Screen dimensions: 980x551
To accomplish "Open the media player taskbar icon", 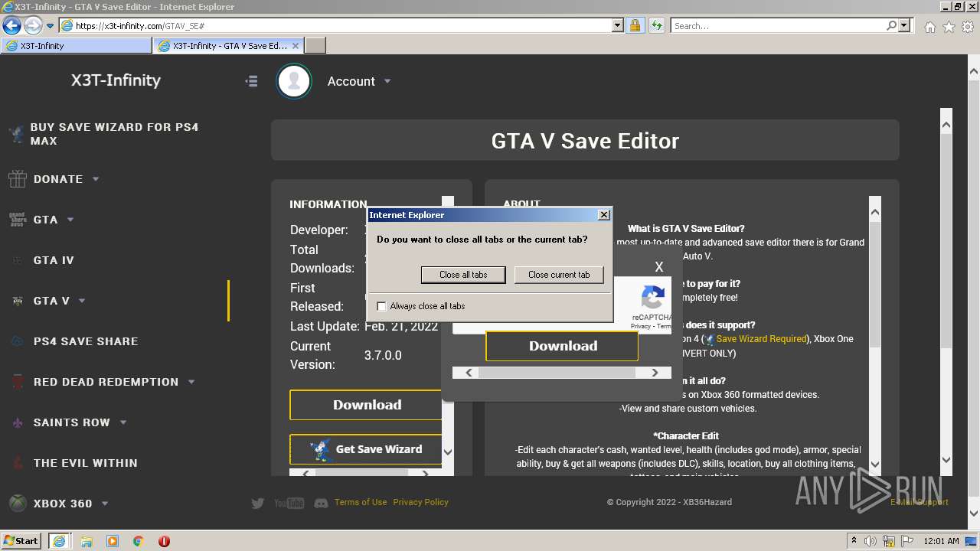I will coord(113,541).
